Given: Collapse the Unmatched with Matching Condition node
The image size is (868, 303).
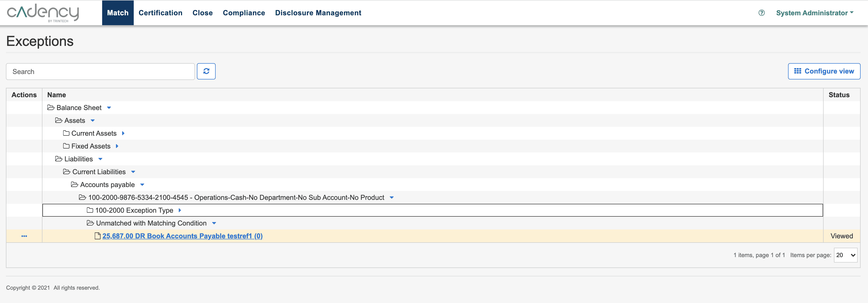Looking at the screenshot, I should 214,223.
